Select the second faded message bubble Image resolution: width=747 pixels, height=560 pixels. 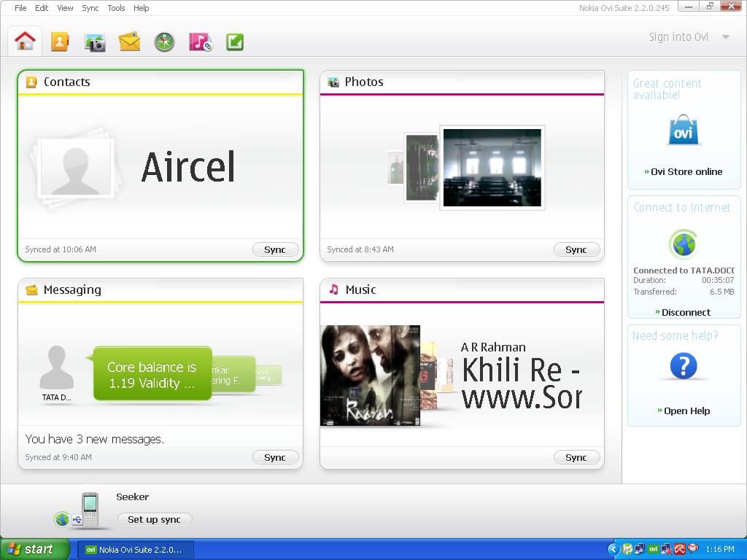click(x=233, y=376)
